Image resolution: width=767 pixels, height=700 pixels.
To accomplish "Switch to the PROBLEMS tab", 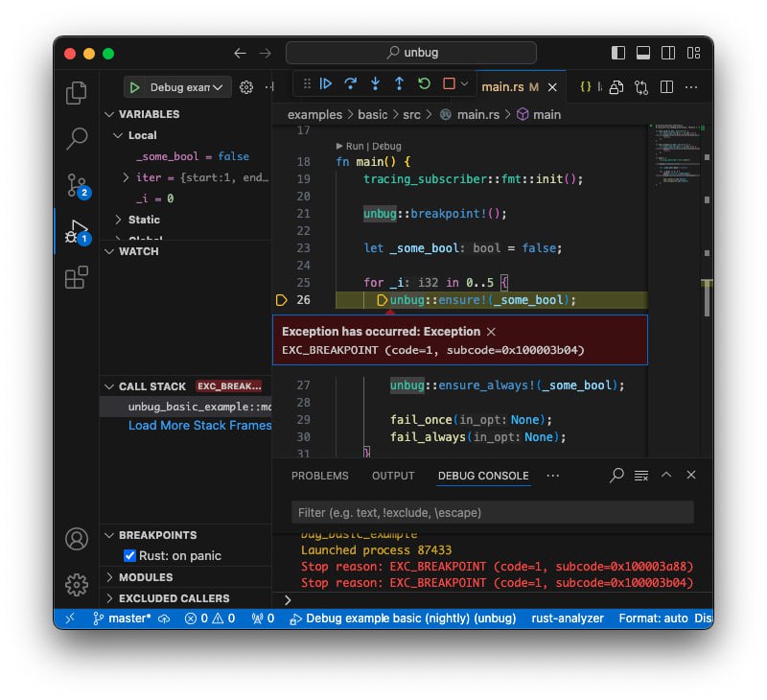I will (319, 476).
